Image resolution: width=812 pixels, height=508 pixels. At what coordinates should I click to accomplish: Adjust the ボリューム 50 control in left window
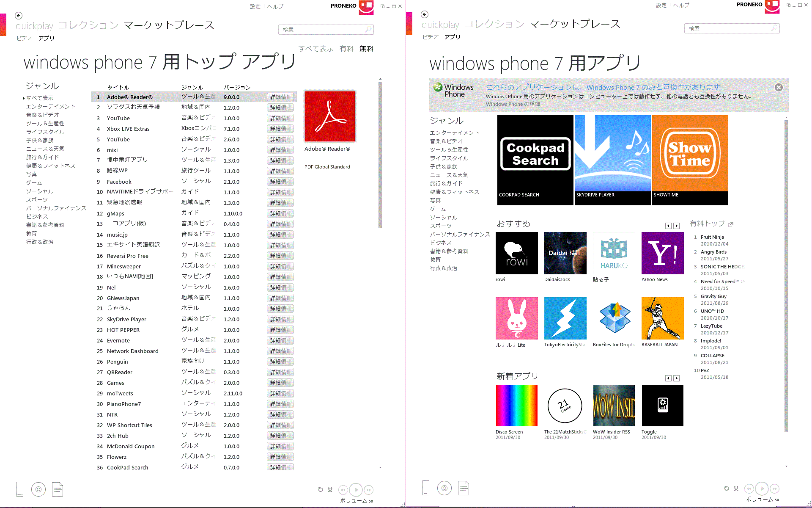(357, 501)
